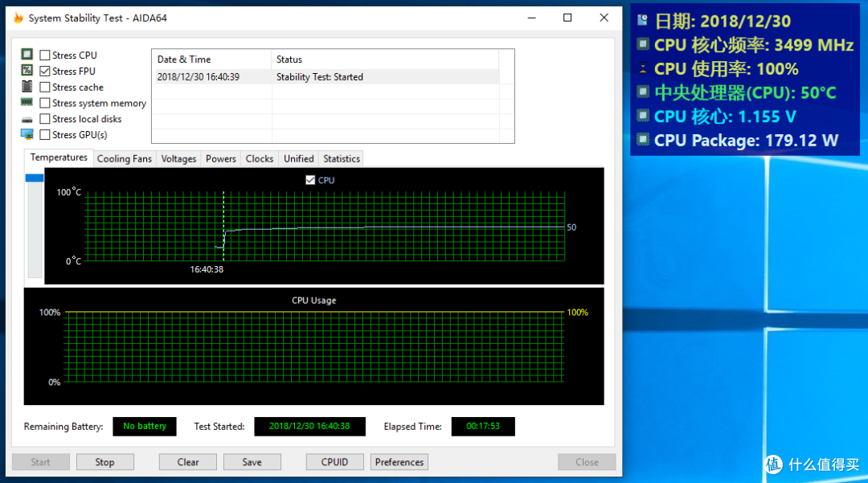Maximize the System Stability Test window
The width and height of the screenshot is (868, 483).
click(x=567, y=18)
